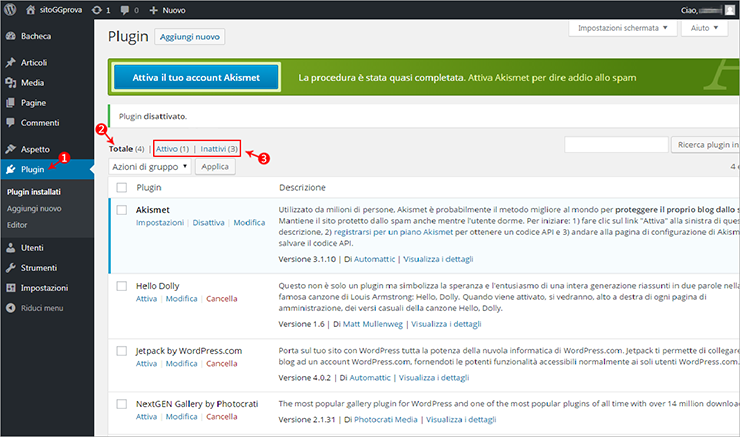Image resolution: width=740 pixels, height=437 pixels.
Task: Filter the list by Inattivi (3) plugins
Action: [x=219, y=149]
